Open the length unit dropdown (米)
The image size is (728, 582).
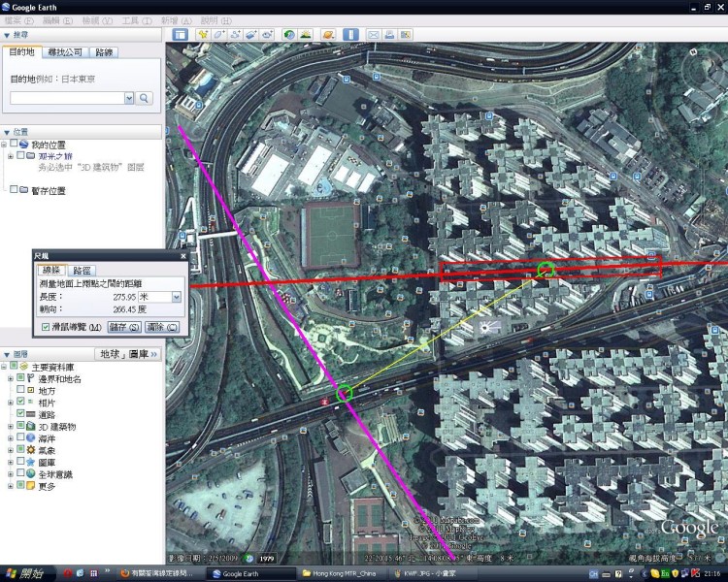[176, 297]
